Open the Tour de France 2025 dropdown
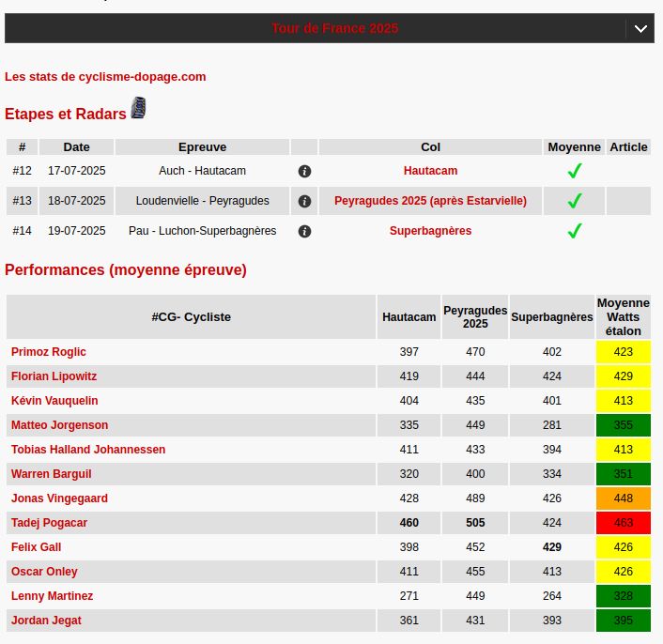The width and height of the screenshot is (663, 644). coord(330,28)
